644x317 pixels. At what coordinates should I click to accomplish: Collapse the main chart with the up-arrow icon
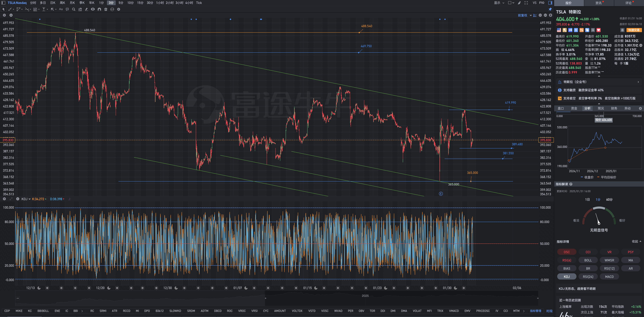(11, 15)
